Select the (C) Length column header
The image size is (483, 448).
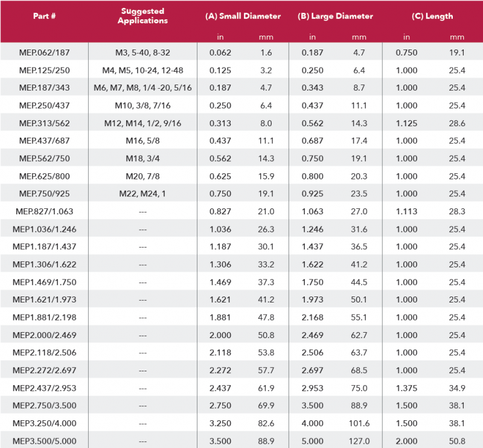click(x=432, y=16)
